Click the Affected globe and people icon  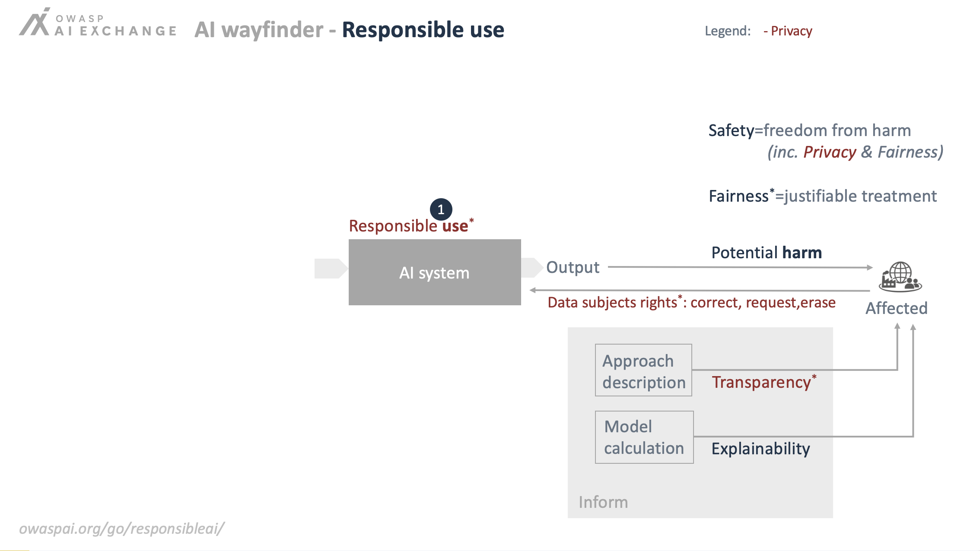point(900,276)
